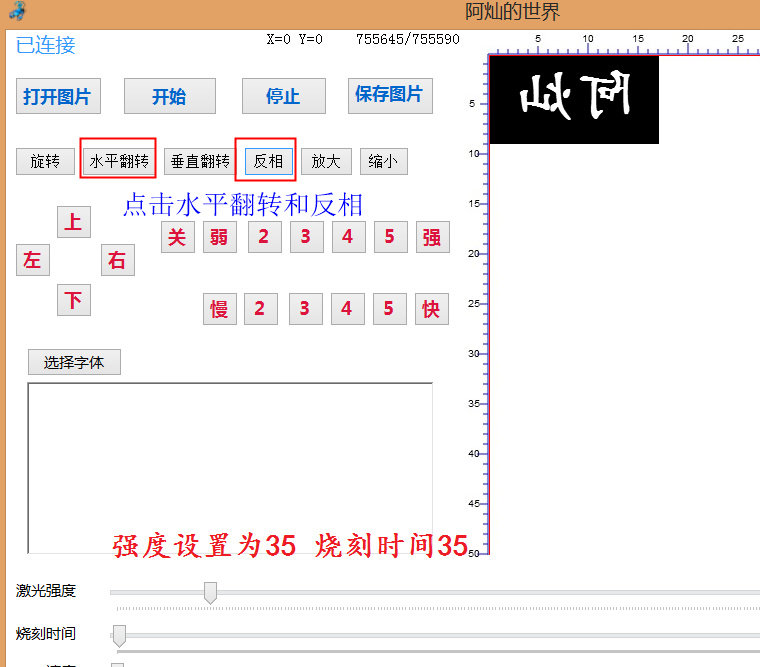The image size is (760, 667).
Task: Click the 打开图片 (open image) button
Action: (57, 97)
